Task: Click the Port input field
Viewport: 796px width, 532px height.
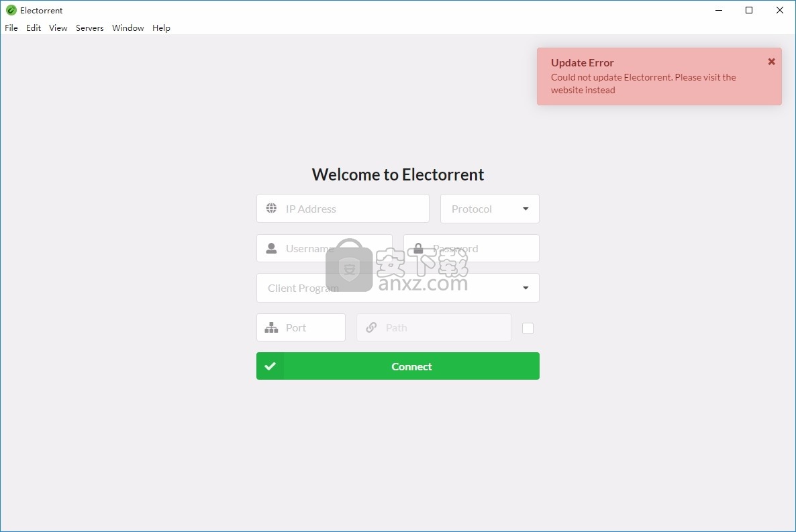Action: 301,327
